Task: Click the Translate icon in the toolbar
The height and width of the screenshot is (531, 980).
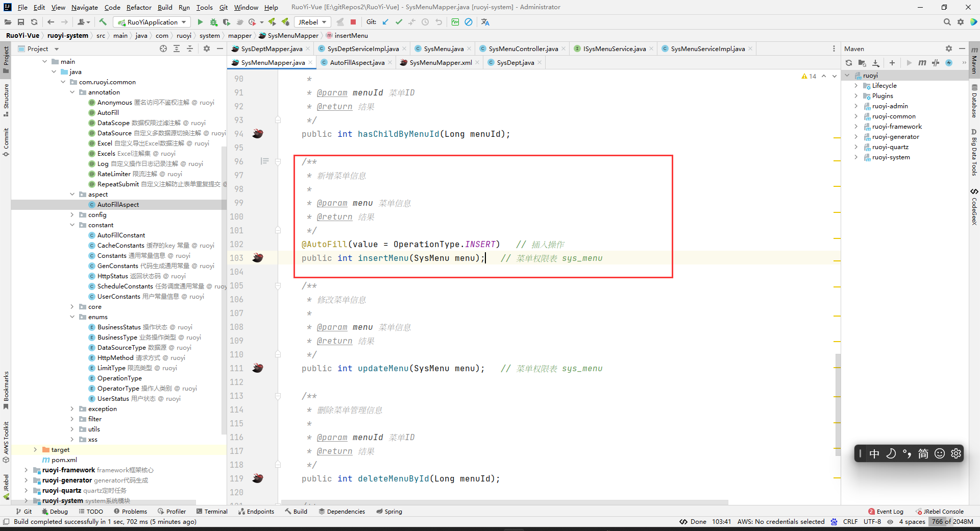Action: 485,22
